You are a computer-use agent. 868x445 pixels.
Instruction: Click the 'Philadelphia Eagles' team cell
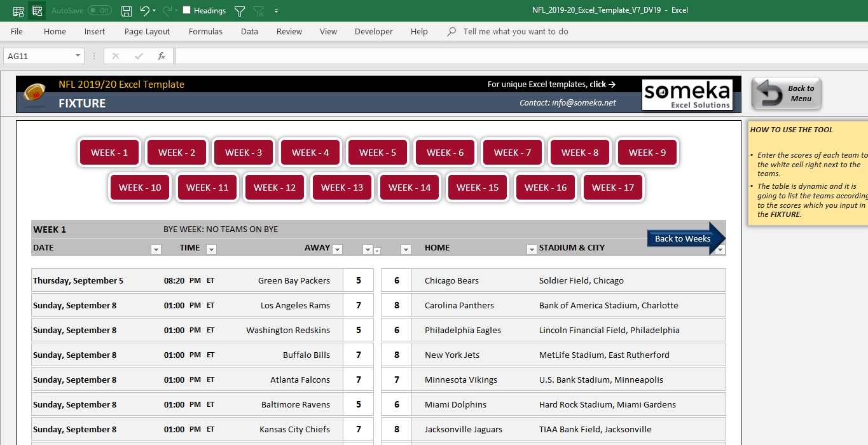tap(463, 330)
